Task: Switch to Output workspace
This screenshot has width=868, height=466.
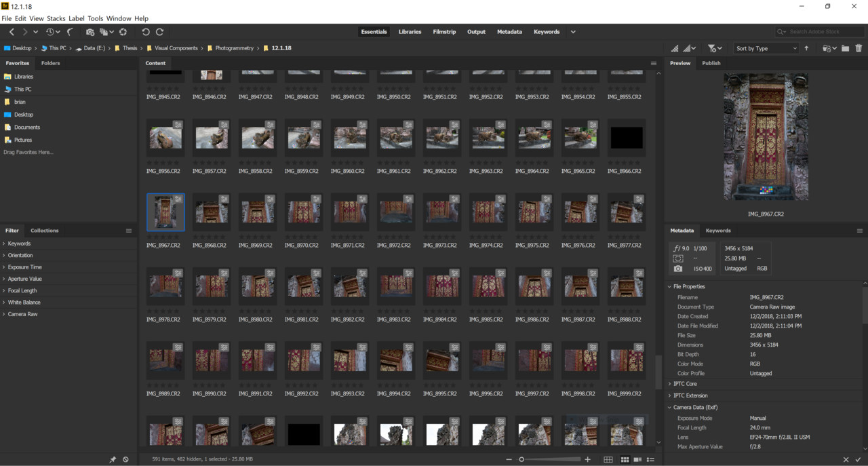Action: pyautogui.click(x=476, y=32)
